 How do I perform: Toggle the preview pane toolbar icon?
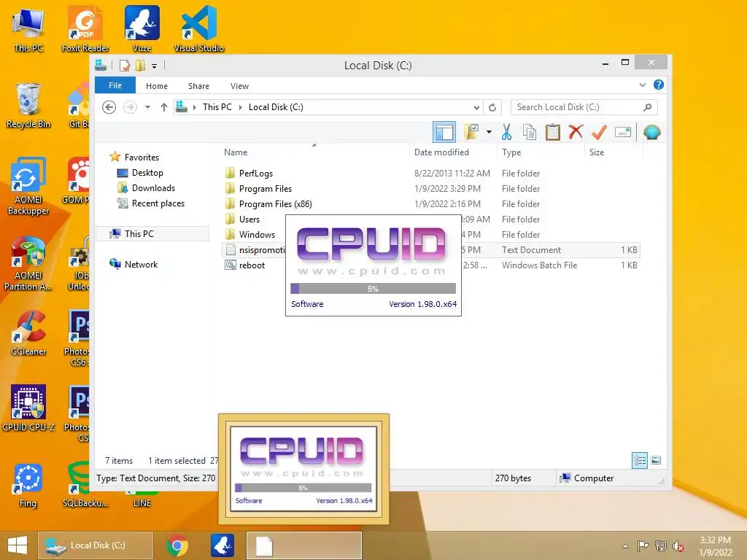point(444,132)
